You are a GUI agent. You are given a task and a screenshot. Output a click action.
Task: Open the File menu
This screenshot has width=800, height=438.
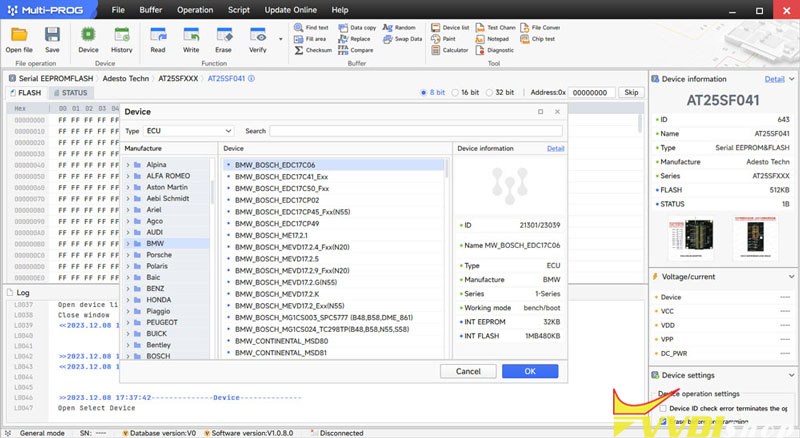118,10
